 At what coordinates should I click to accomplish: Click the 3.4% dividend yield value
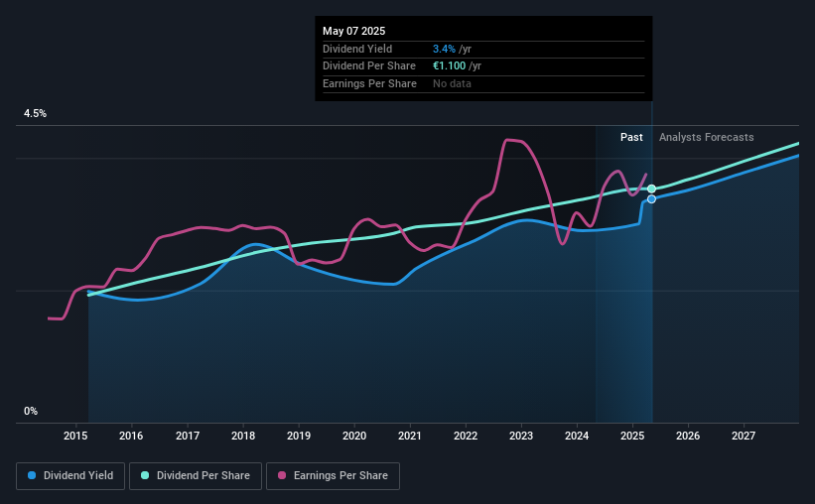[444, 49]
